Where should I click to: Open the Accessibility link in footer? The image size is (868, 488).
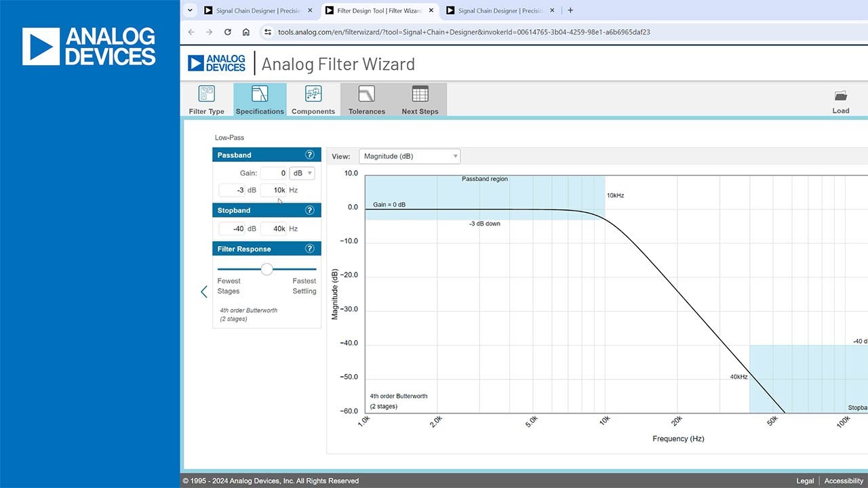[844, 481]
